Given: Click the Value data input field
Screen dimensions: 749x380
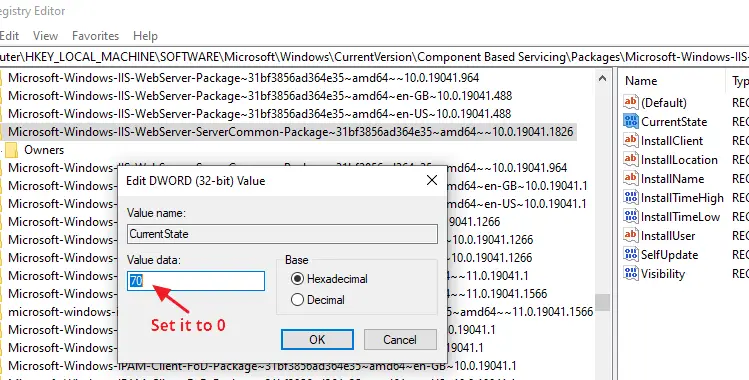Looking at the screenshot, I should click(196, 281).
